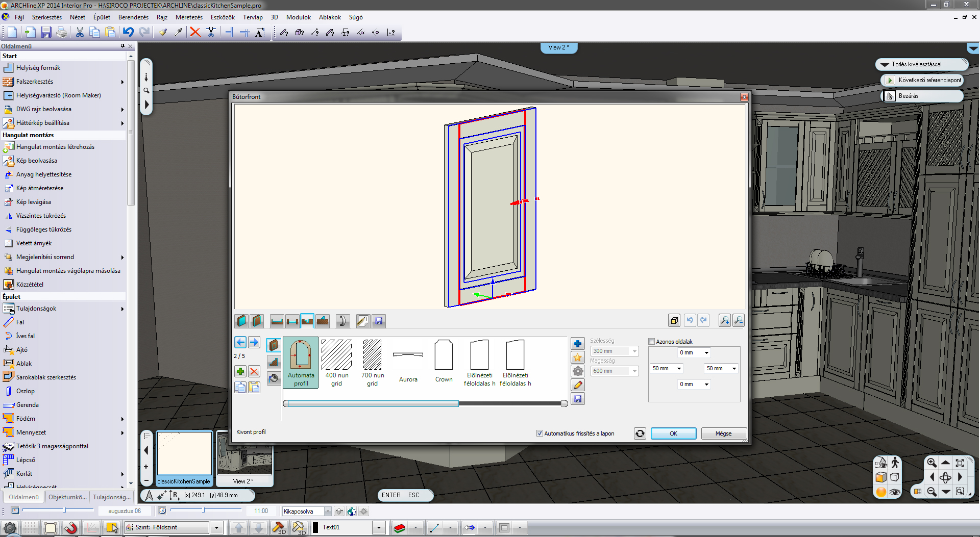
Task: Go to the next page with the right blue arrow
Action: (x=254, y=342)
